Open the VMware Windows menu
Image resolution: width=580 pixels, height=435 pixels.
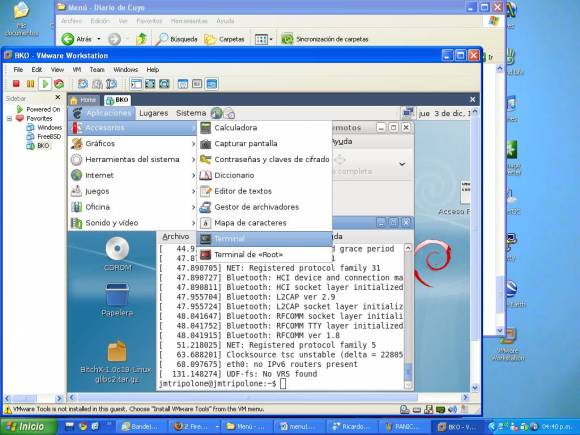[125, 70]
